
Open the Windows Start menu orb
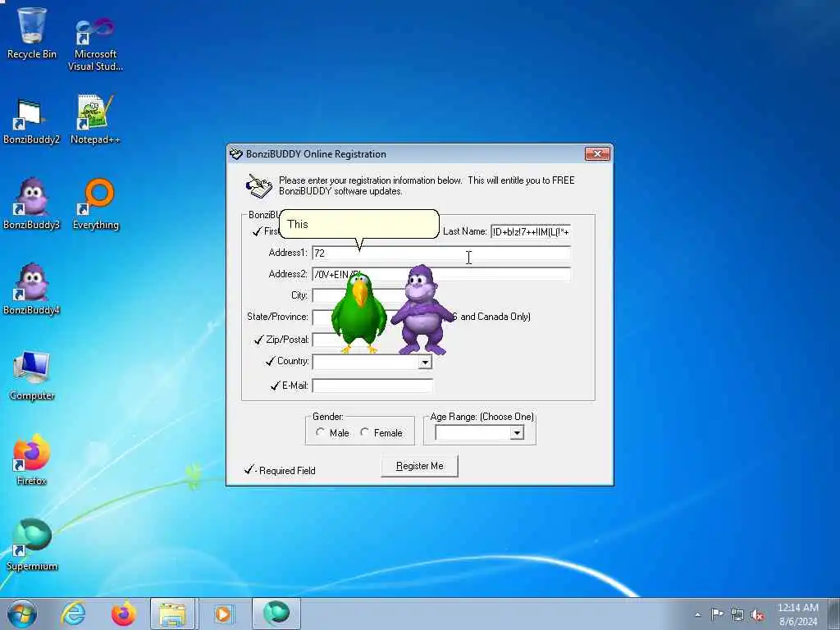pos(22,614)
